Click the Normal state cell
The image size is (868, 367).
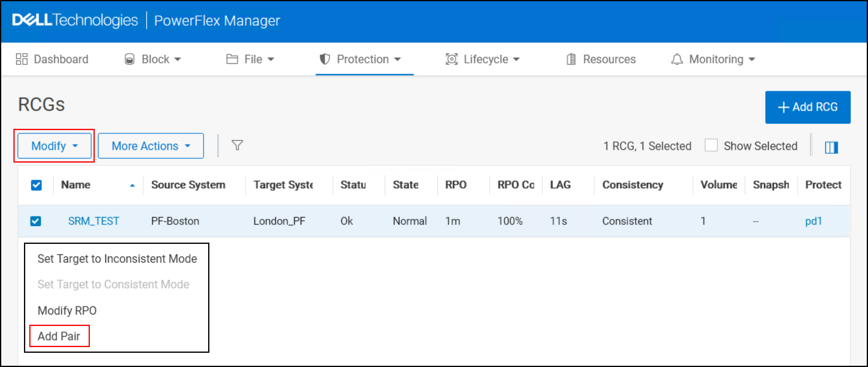pyautogui.click(x=410, y=221)
